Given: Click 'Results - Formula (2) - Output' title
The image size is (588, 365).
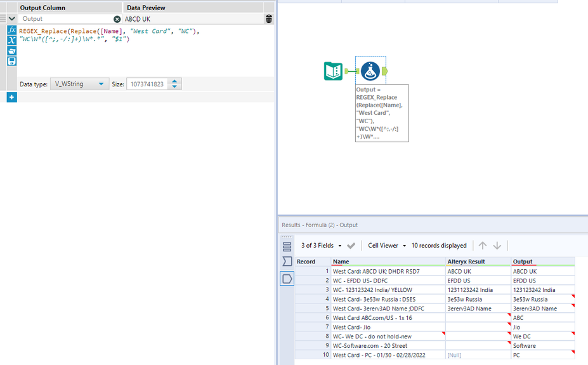Looking at the screenshot, I should click(x=320, y=225).
